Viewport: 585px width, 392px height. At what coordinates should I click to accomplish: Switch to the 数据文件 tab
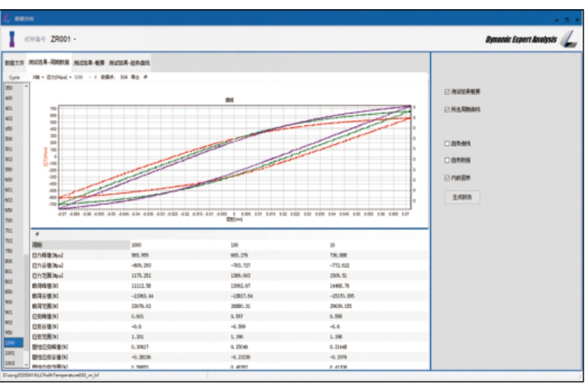[x=14, y=63]
